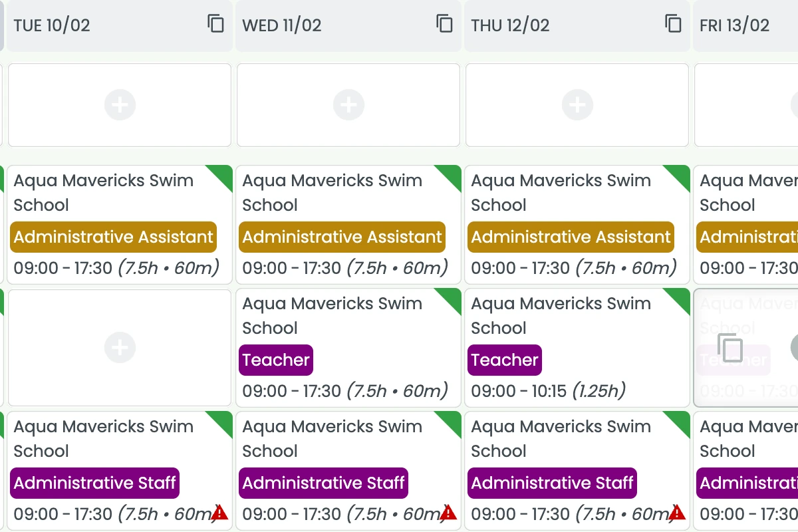Click the THU 12/02 column header
This screenshot has width=798, height=532.
coord(577,25)
